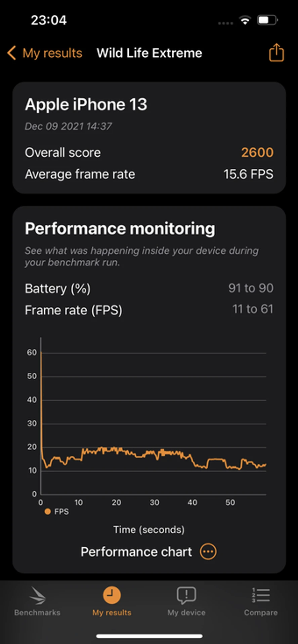Viewport: 298px width, 644px height.
Task: Switch to the My device tab label
Action: (x=186, y=612)
